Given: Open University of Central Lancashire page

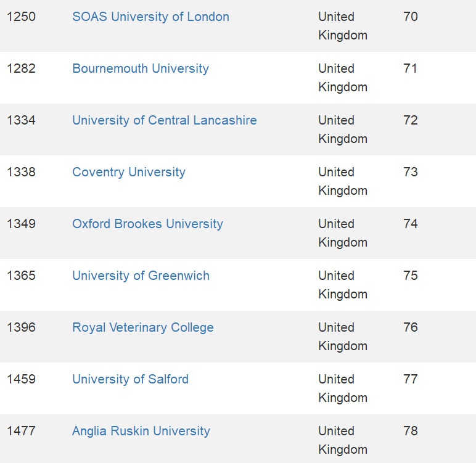Looking at the screenshot, I should tap(165, 120).
